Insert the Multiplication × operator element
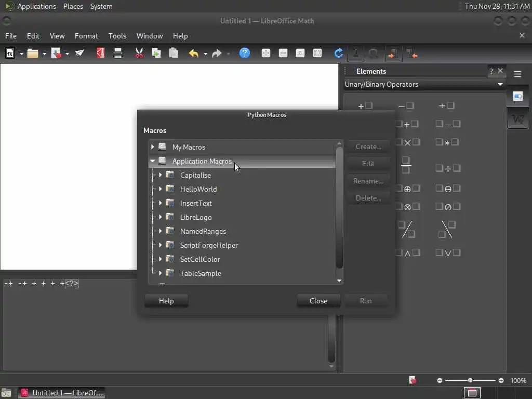Screen dimensions: 532x399 [407, 142]
